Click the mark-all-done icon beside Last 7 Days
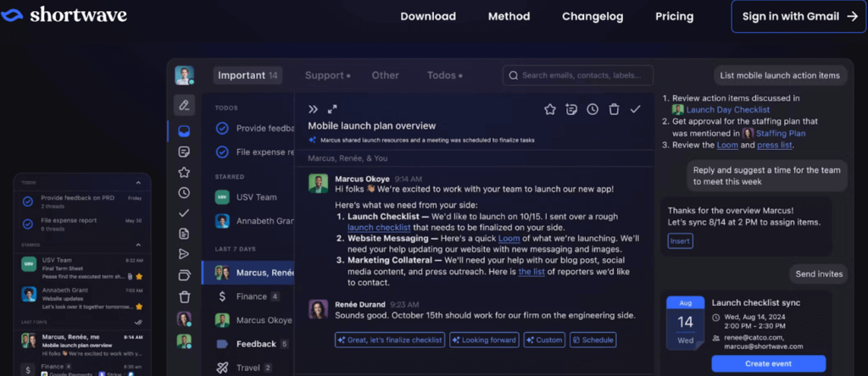The height and width of the screenshot is (376, 868). tap(138, 322)
